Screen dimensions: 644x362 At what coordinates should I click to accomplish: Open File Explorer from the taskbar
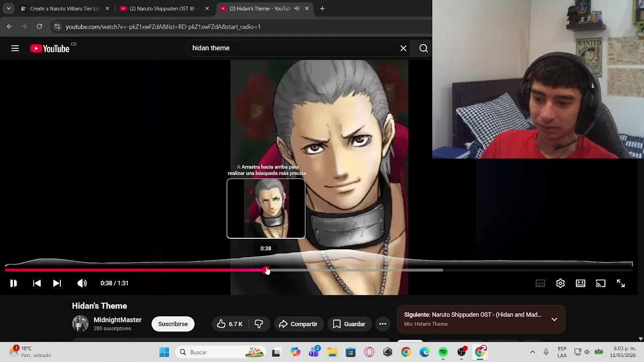332,352
